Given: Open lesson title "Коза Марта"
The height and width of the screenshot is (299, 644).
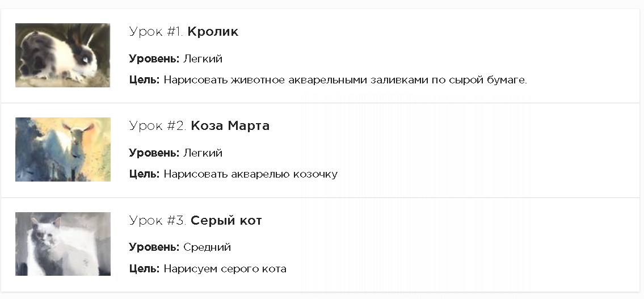Looking at the screenshot, I should pyautogui.click(x=230, y=126).
